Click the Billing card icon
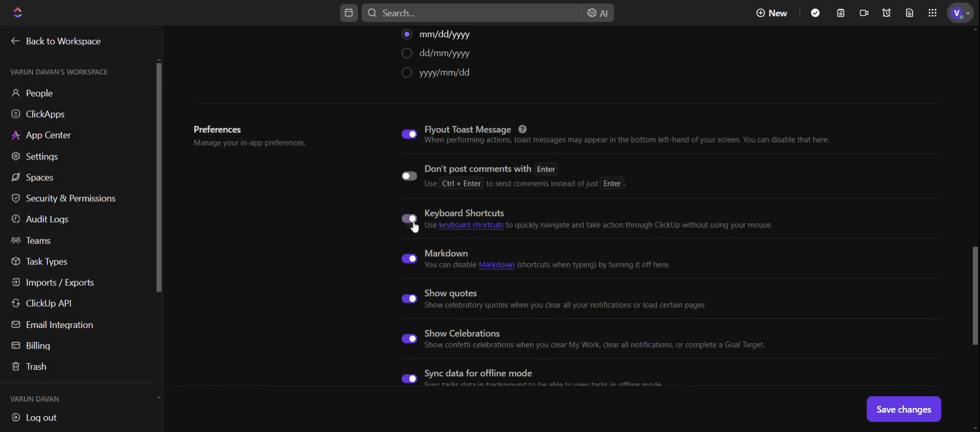The height and width of the screenshot is (432, 980). coord(16,346)
